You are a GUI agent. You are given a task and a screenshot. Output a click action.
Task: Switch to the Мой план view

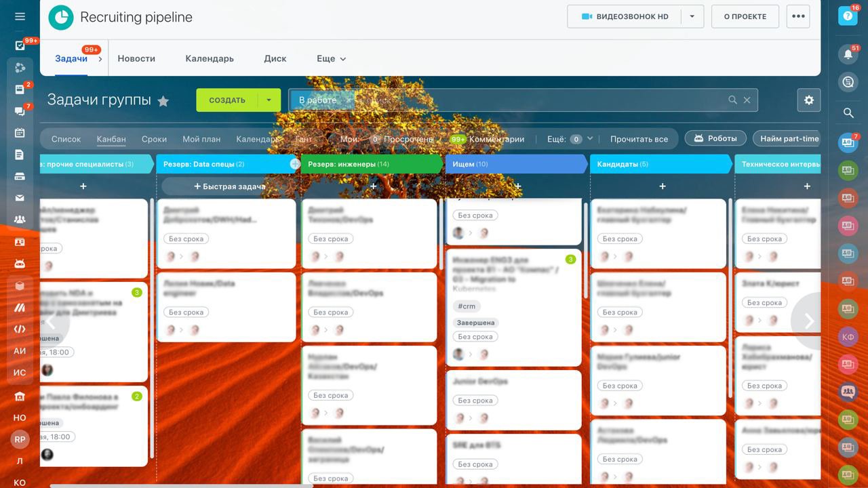click(201, 139)
